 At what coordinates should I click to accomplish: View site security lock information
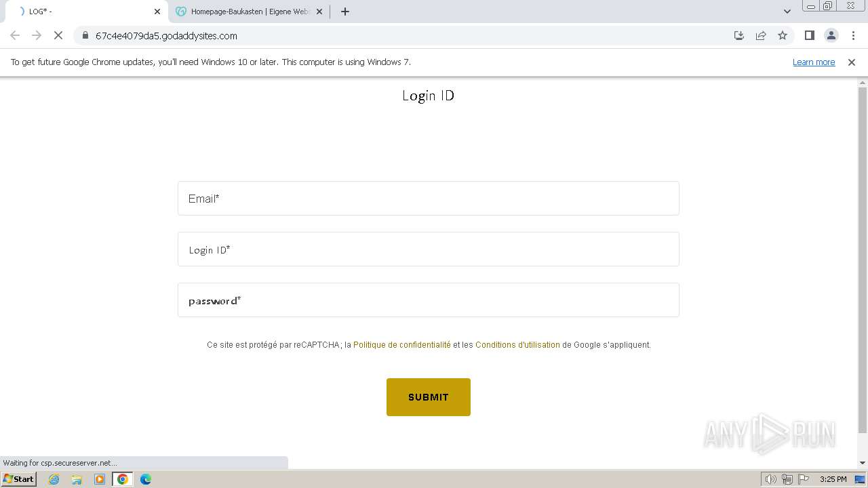(x=85, y=35)
